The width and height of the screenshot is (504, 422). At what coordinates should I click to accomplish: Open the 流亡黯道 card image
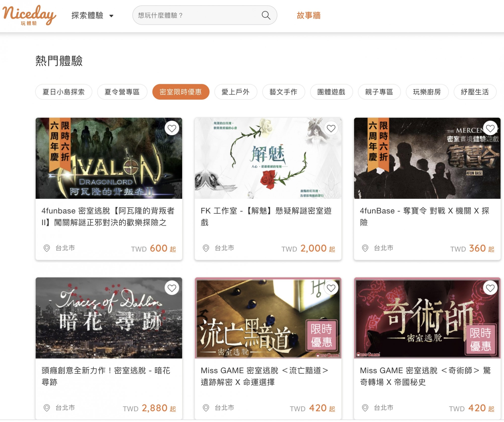pos(268,318)
